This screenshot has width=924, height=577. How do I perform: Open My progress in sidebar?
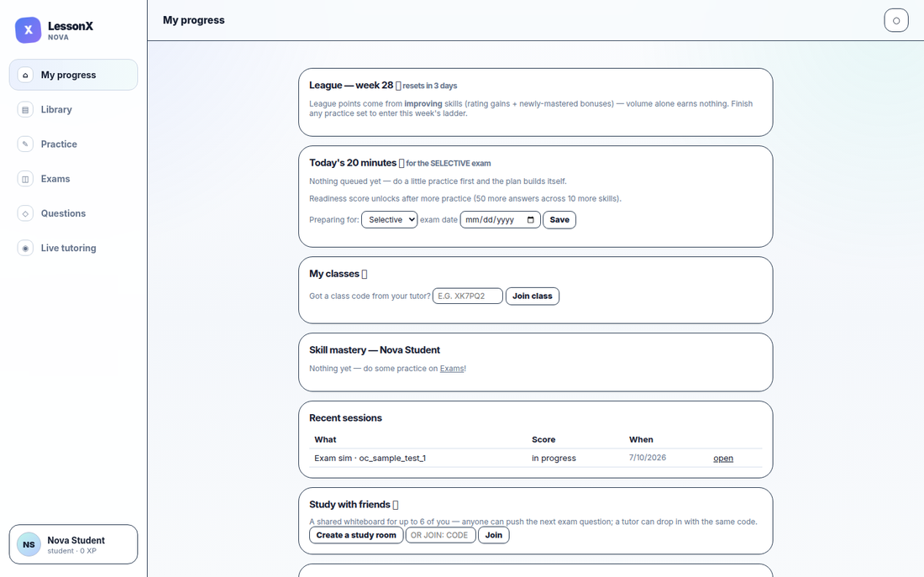[73, 75]
